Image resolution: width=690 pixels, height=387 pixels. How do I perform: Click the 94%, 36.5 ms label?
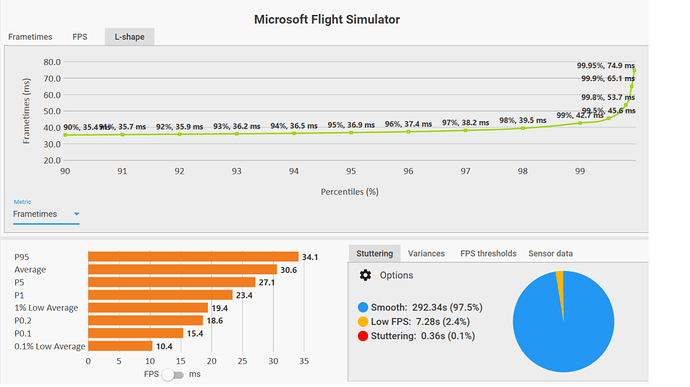[294, 126]
